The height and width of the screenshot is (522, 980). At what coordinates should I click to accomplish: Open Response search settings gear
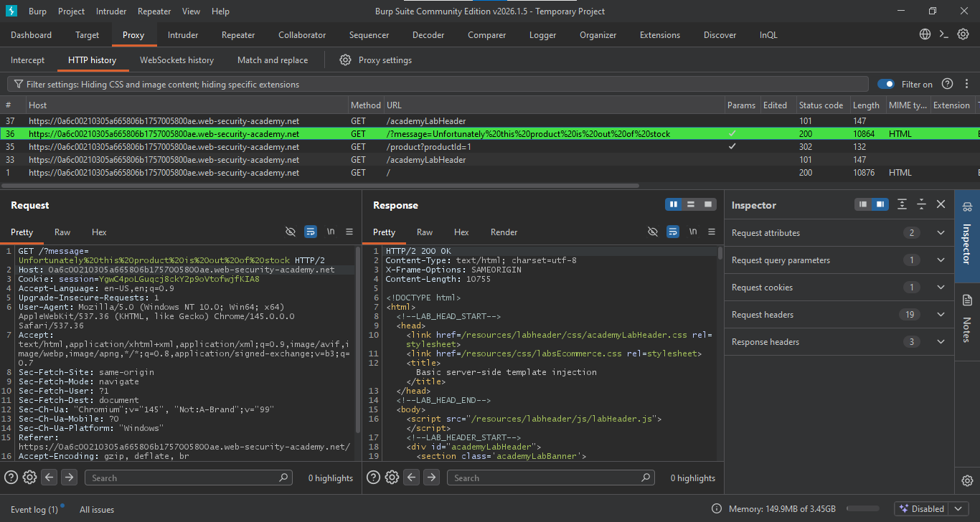(x=392, y=478)
